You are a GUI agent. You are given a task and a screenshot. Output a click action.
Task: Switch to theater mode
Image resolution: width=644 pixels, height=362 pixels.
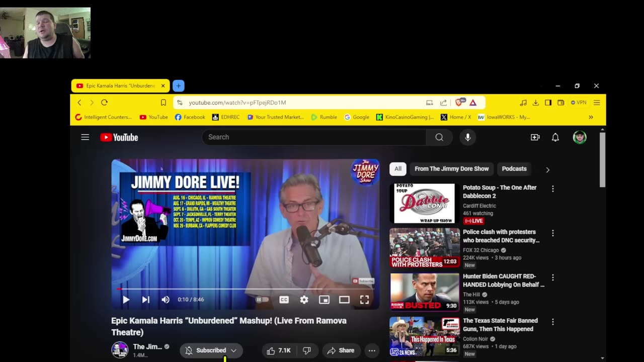[x=344, y=300]
